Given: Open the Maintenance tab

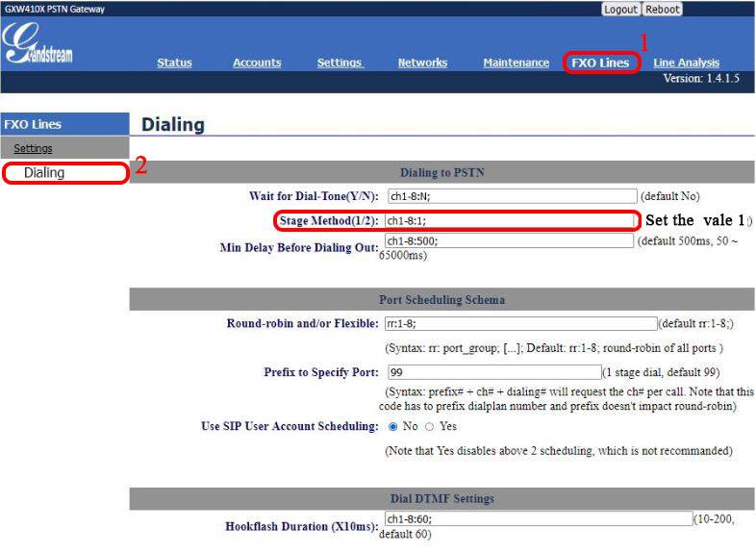Looking at the screenshot, I should point(516,63).
